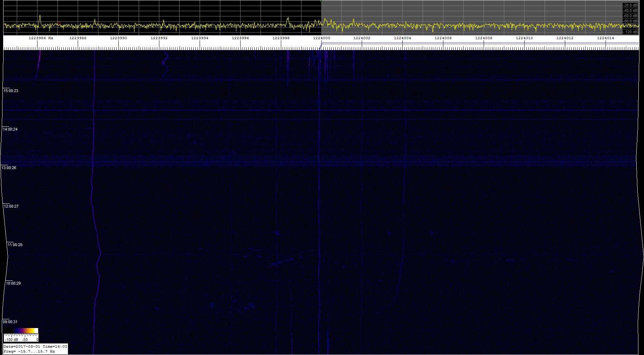The width and height of the screenshot is (644, 355).
Task: Click the -60.0 dB amplitude label
Action: 630,16
